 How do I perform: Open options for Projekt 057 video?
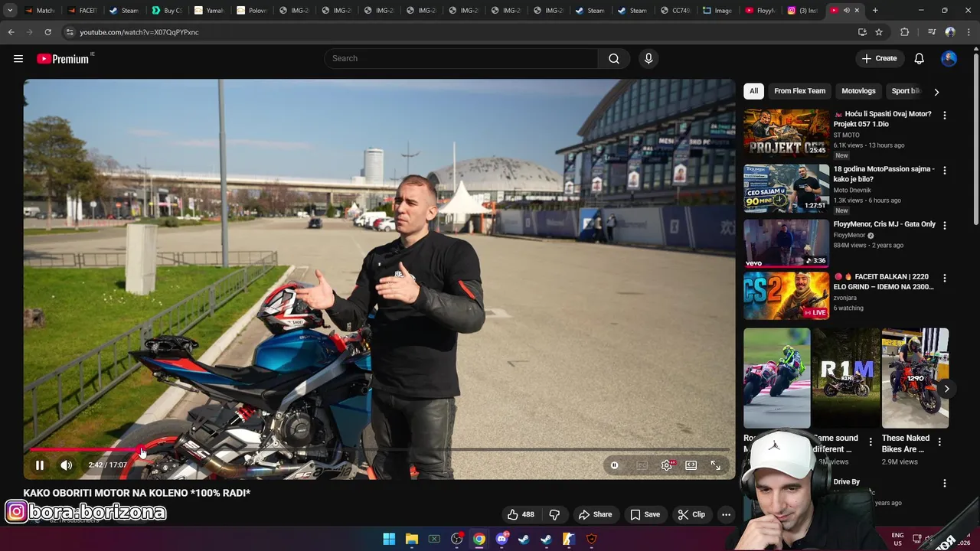[944, 116]
